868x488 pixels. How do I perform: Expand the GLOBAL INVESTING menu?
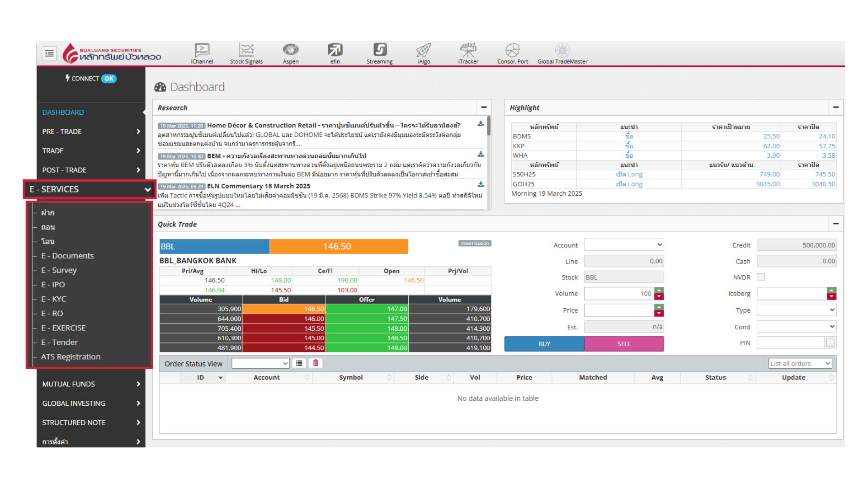tap(91, 404)
